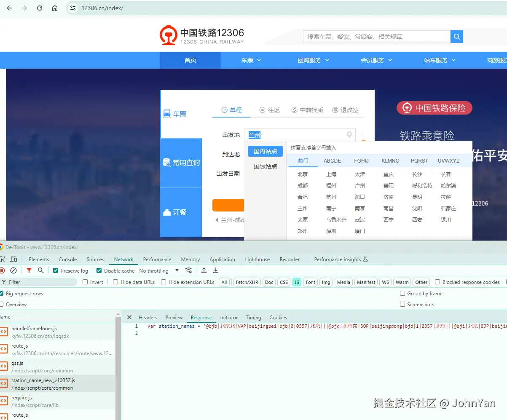The image size is (507, 420).
Task: Expand the 会员服务 navigation menu
Action: pyautogui.click(x=376, y=60)
